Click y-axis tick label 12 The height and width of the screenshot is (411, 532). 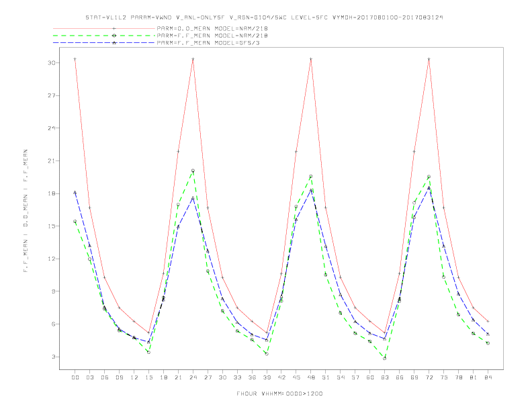tap(52, 259)
